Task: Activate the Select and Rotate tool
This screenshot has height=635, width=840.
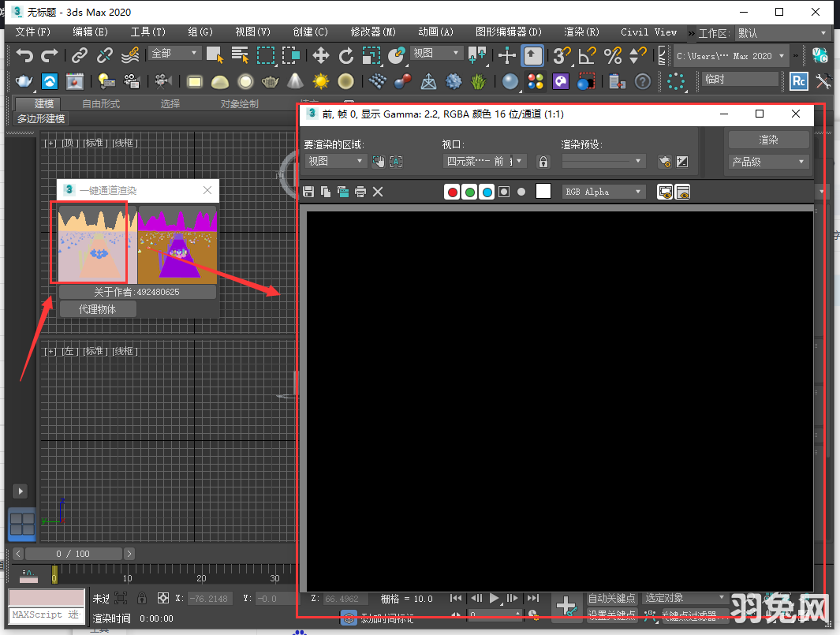Action: (x=347, y=55)
